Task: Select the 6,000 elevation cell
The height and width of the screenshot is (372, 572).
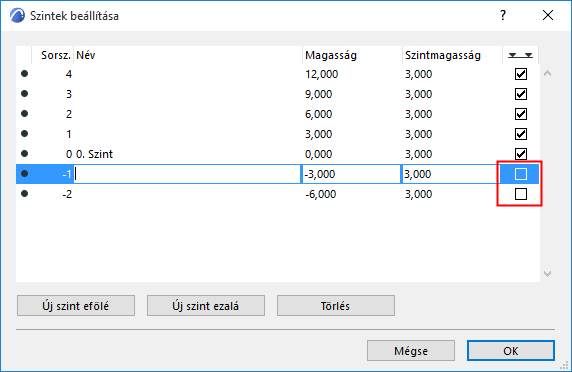Action: click(x=318, y=114)
